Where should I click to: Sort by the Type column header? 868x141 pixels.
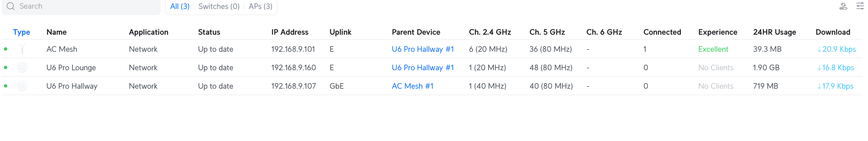21,32
